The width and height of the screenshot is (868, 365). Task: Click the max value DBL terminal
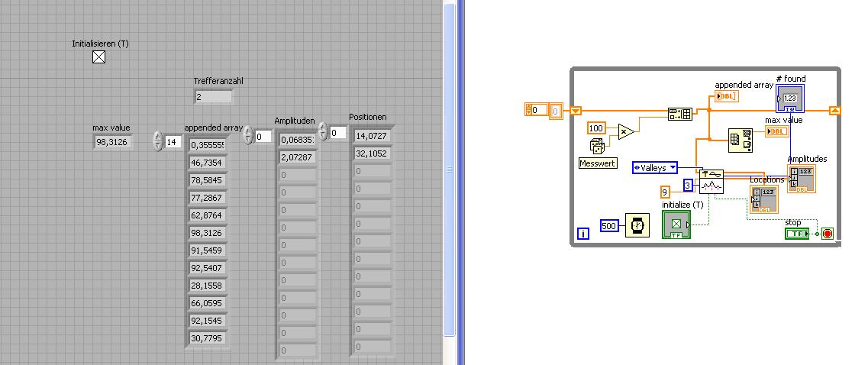pyautogui.click(x=776, y=131)
